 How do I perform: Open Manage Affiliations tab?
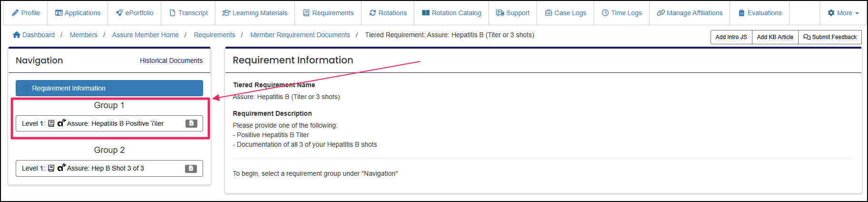(x=690, y=13)
